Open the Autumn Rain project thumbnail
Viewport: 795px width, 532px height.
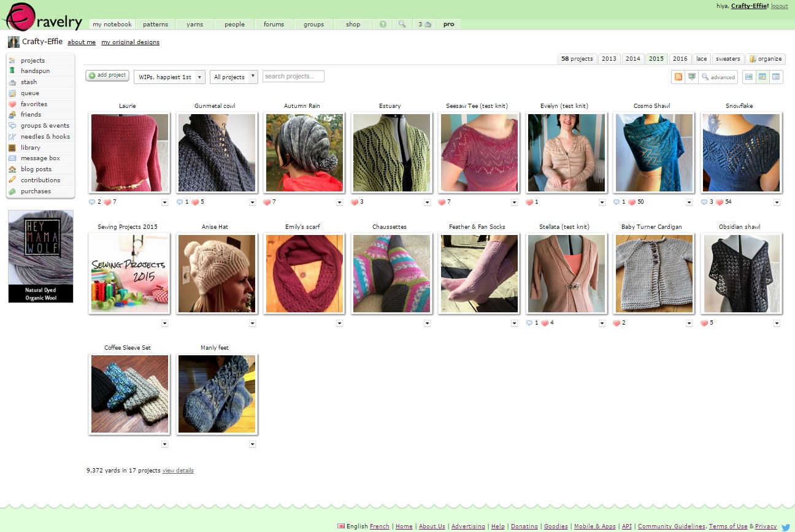tap(304, 153)
